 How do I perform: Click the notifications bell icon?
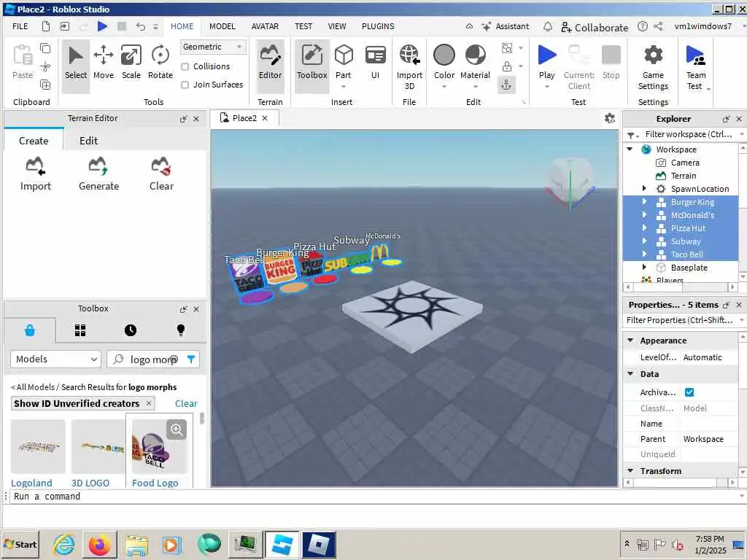(x=548, y=27)
